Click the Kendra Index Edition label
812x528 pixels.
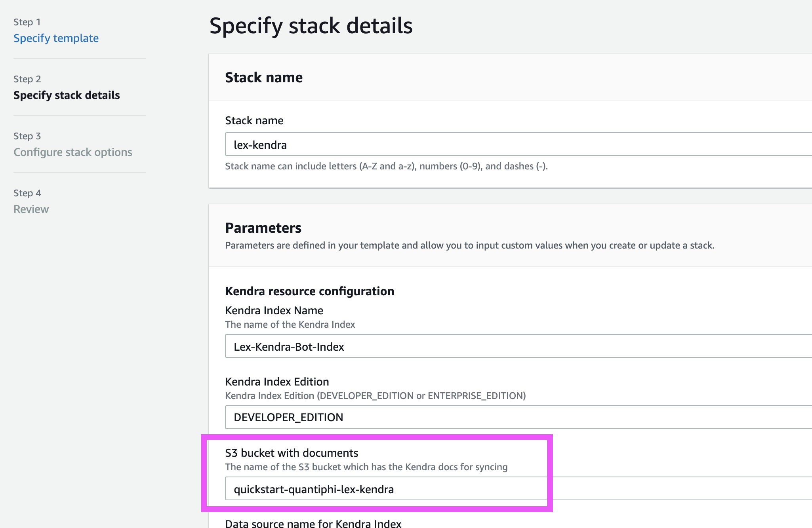tap(277, 382)
